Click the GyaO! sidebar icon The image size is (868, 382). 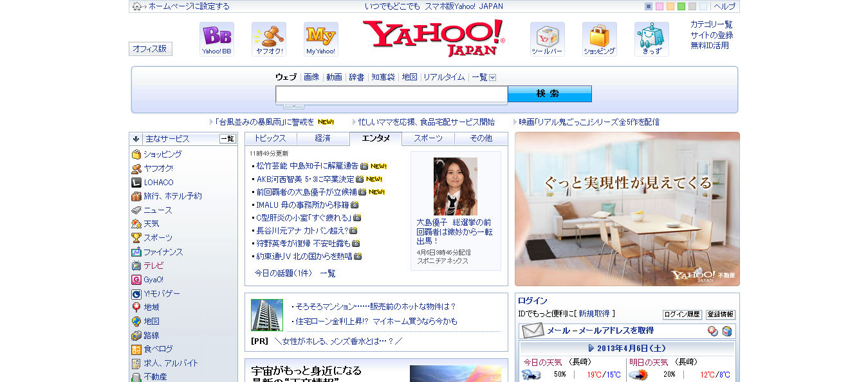pyautogui.click(x=136, y=280)
